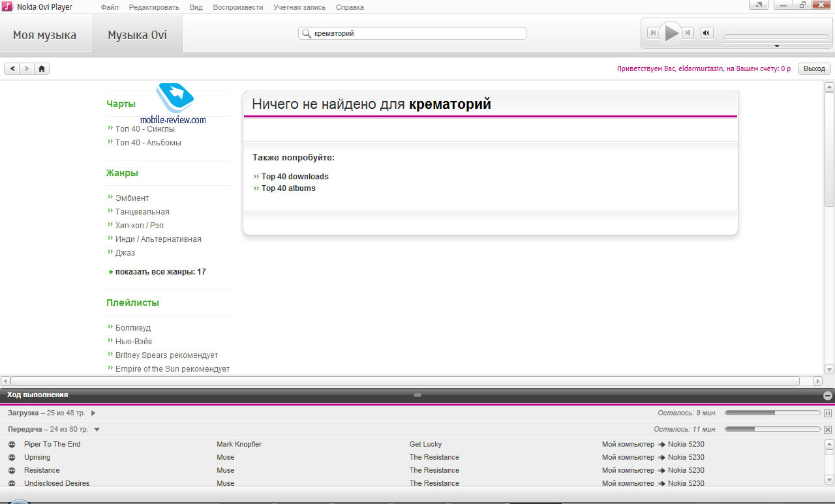Open the Воспроизвести menu
Viewport: 835px width, 504px height.
tap(238, 7)
